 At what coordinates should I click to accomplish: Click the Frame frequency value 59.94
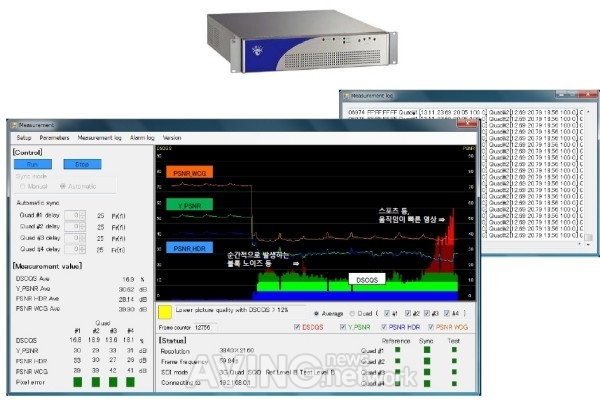[x=228, y=361]
